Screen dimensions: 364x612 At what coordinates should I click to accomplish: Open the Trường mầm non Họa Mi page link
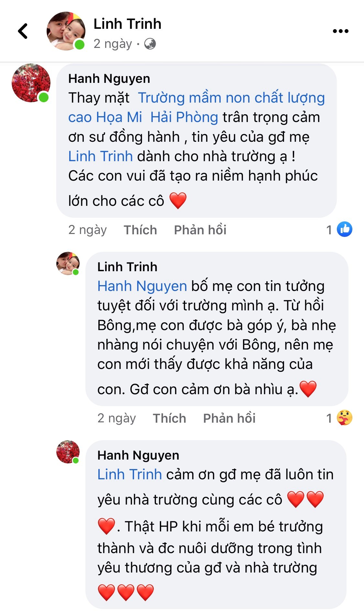click(231, 98)
